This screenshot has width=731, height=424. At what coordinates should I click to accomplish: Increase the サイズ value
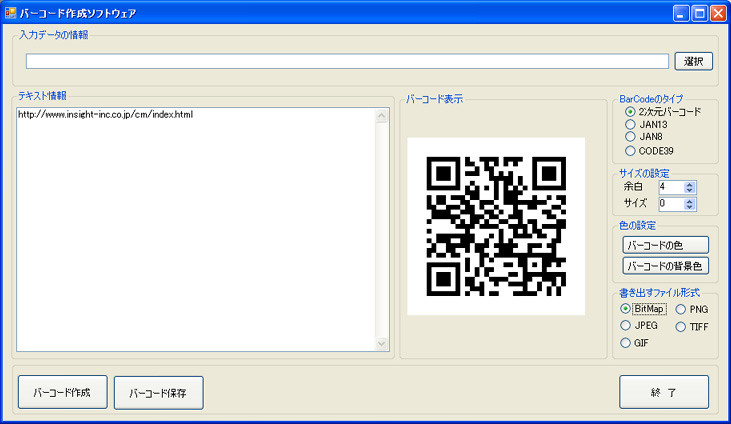point(690,201)
